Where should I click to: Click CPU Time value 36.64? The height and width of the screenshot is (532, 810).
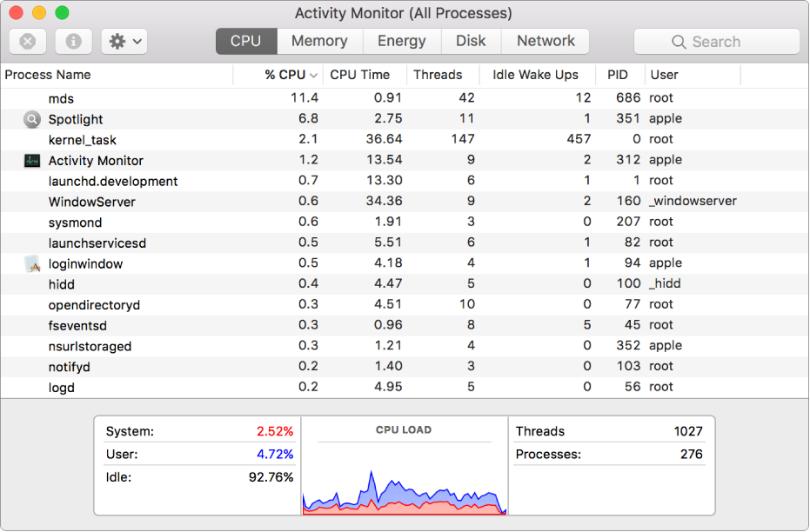point(384,139)
